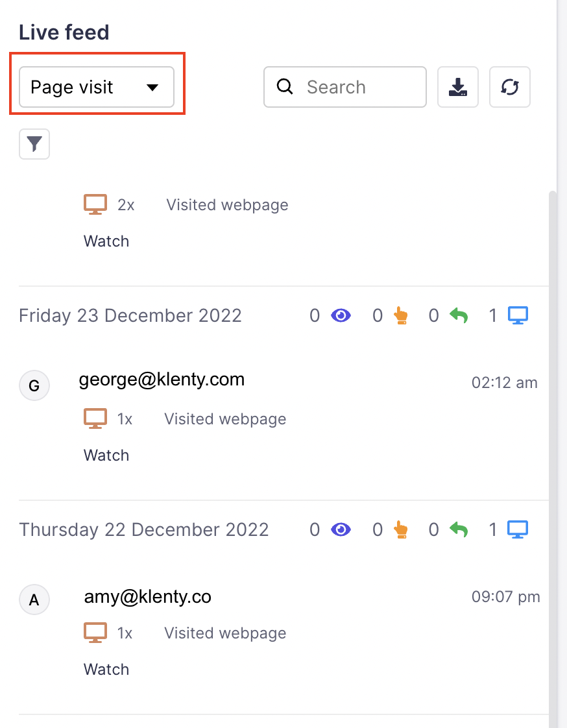This screenshot has height=728, width=567.
Task: Click the G avatar for george
Action: click(x=34, y=386)
